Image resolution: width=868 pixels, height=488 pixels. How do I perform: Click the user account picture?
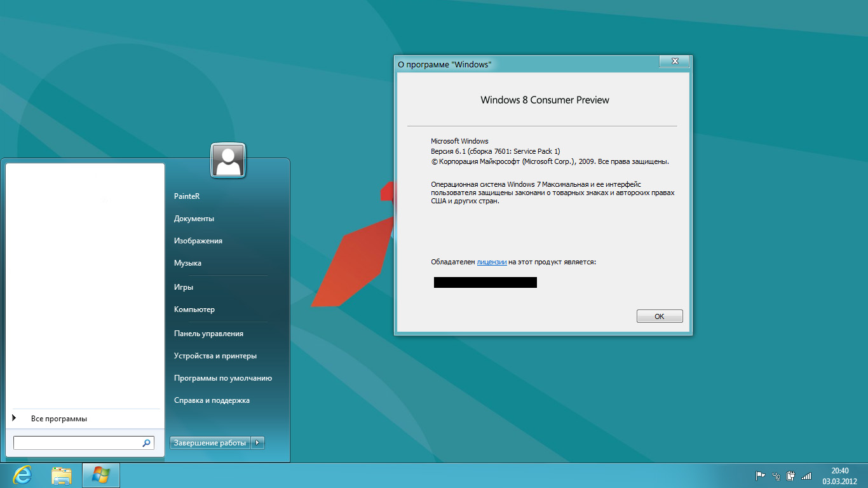coord(228,161)
